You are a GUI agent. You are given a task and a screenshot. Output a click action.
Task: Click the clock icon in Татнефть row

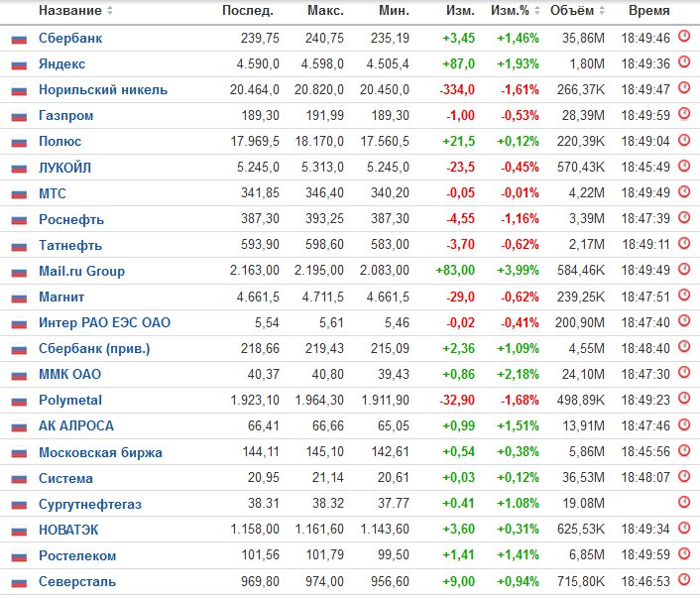[x=684, y=243]
